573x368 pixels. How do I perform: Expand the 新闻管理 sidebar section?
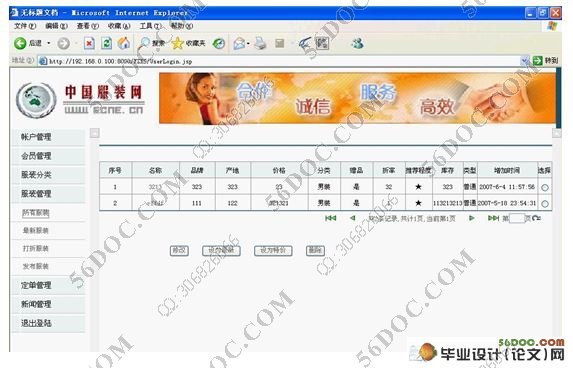(x=48, y=304)
